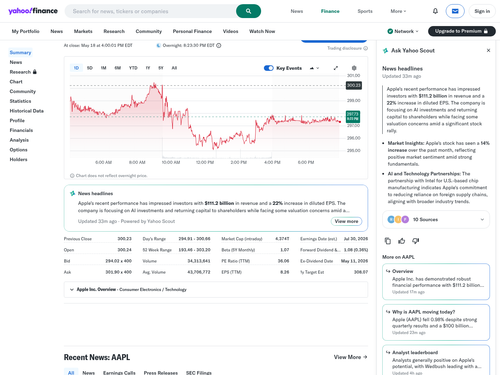Go to Sports in the top bar
Image resolution: width=500 pixels, height=375 pixels.
click(x=365, y=11)
